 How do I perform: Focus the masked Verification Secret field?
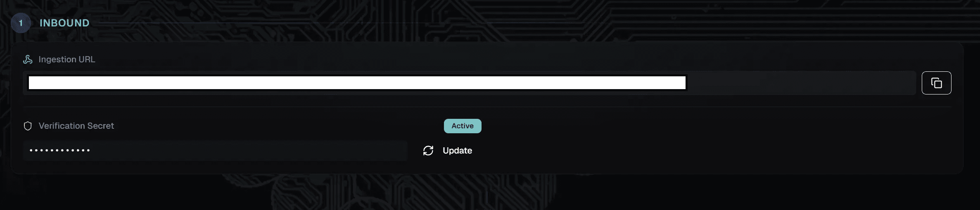pyautogui.click(x=215, y=151)
